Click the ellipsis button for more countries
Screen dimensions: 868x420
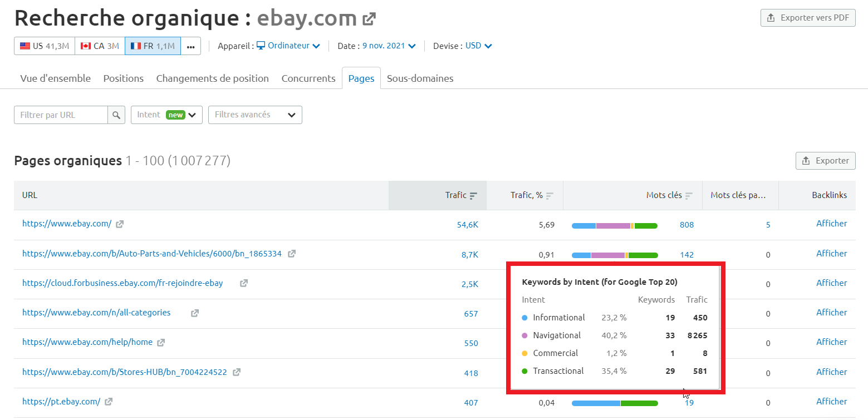pyautogui.click(x=190, y=46)
